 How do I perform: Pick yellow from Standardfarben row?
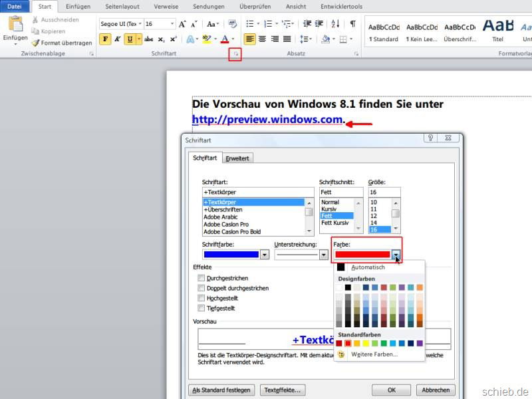click(366, 343)
